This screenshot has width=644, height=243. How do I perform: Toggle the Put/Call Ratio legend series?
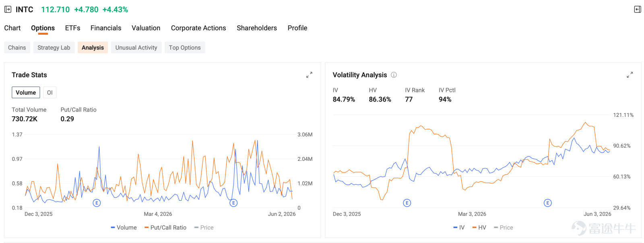[x=165, y=228]
